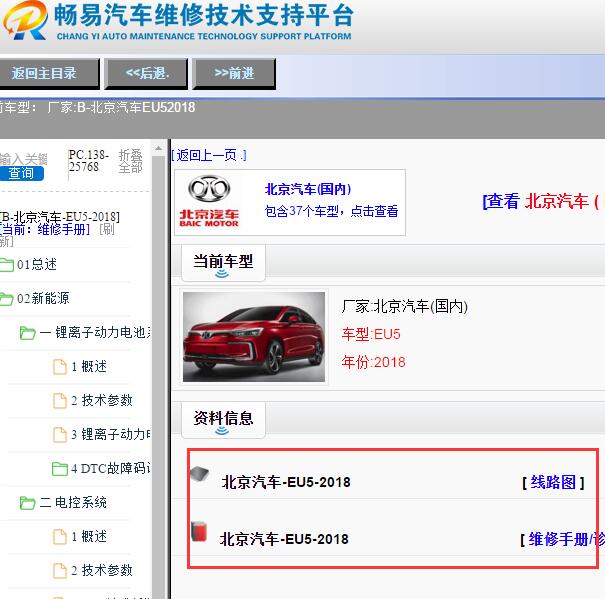Click document icon of 电控系统 2 技术参数
605x599 pixels.
pyautogui.click(x=60, y=570)
